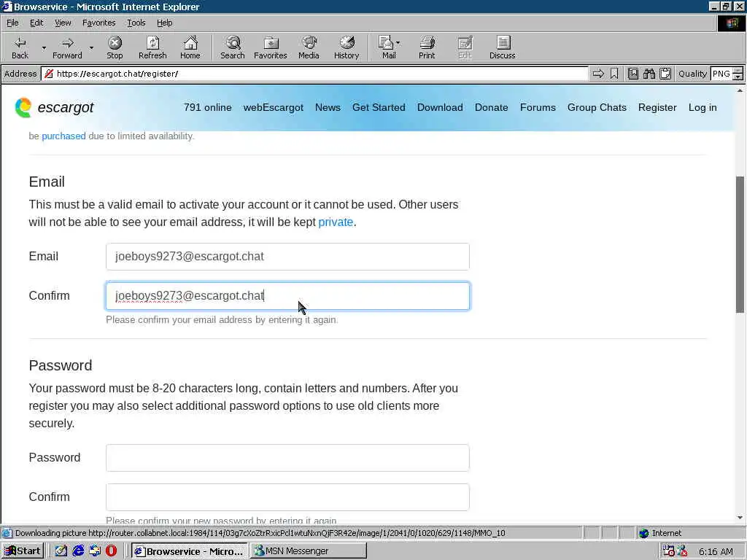Screen dimensions: 747x560
Task: Go to the Home page via toolbar
Action: (x=190, y=47)
